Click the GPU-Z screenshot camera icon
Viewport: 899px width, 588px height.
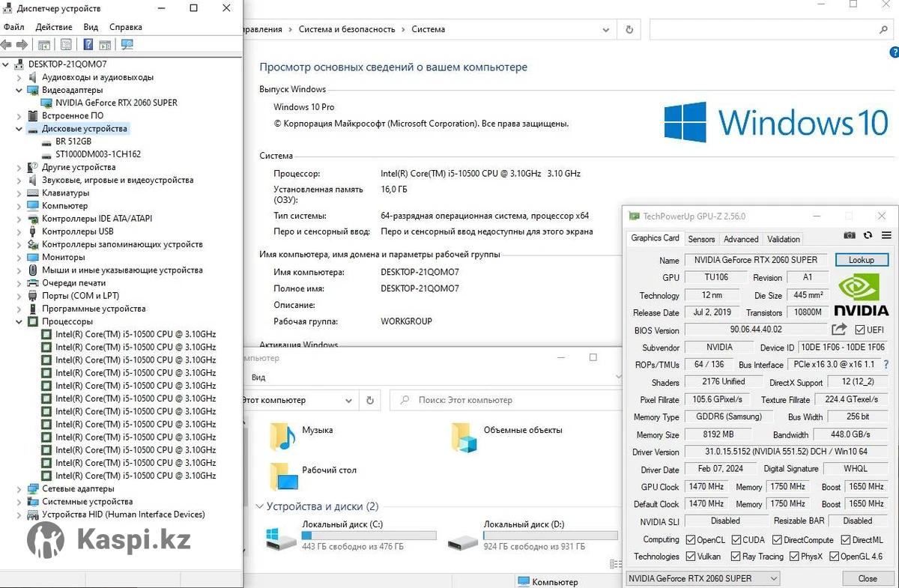pyautogui.click(x=849, y=235)
